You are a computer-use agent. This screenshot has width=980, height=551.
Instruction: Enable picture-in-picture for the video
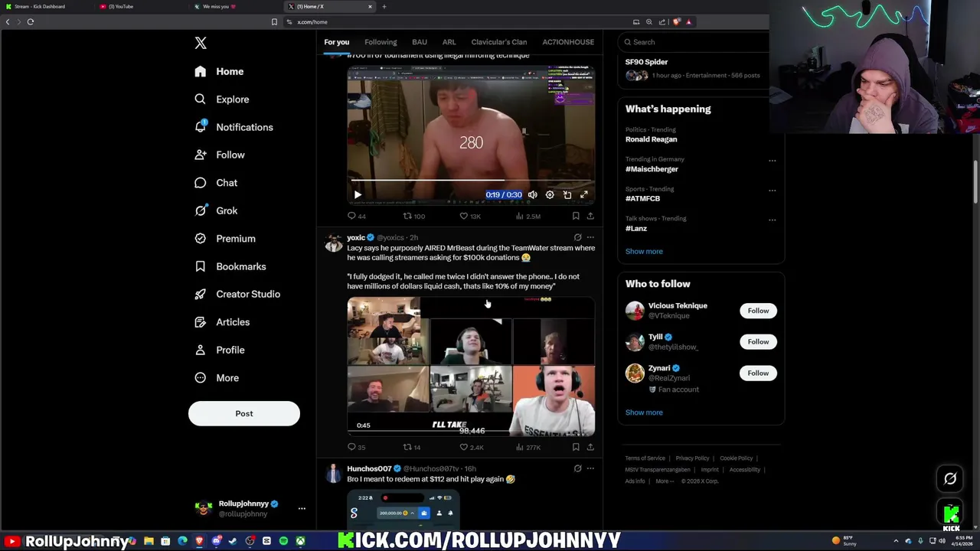pyautogui.click(x=567, y=194)
